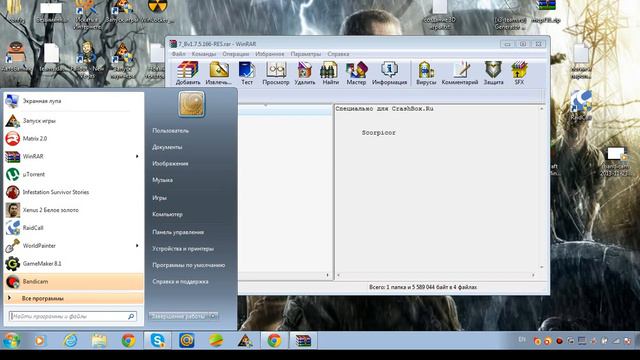Switch to WinRAR taskbar button

click(x=303, y=340)
